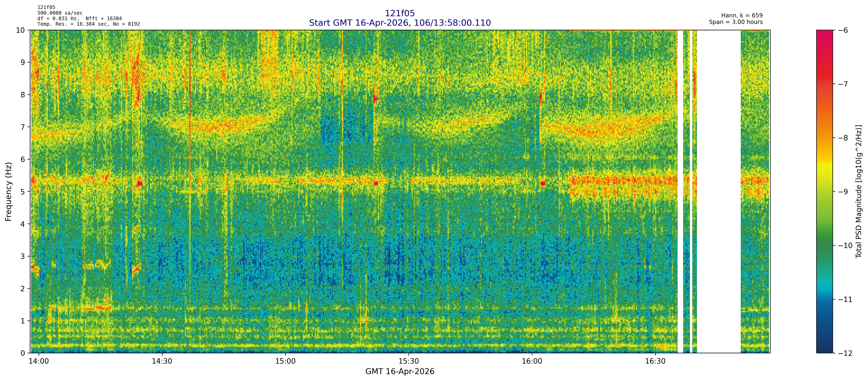Click the 15:00 tick label on time axis
Image resolution: width=868 pixels, height=381 pixels.
coord(285,361)
